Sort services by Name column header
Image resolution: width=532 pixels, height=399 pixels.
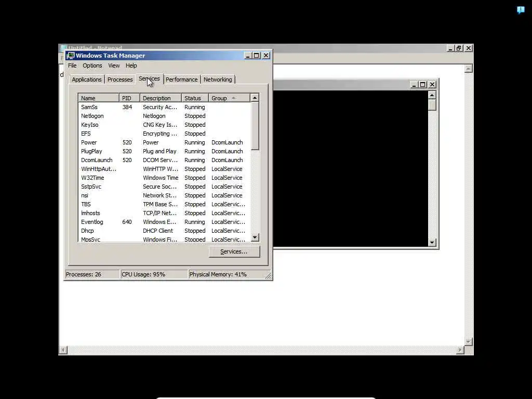point(98,98)
